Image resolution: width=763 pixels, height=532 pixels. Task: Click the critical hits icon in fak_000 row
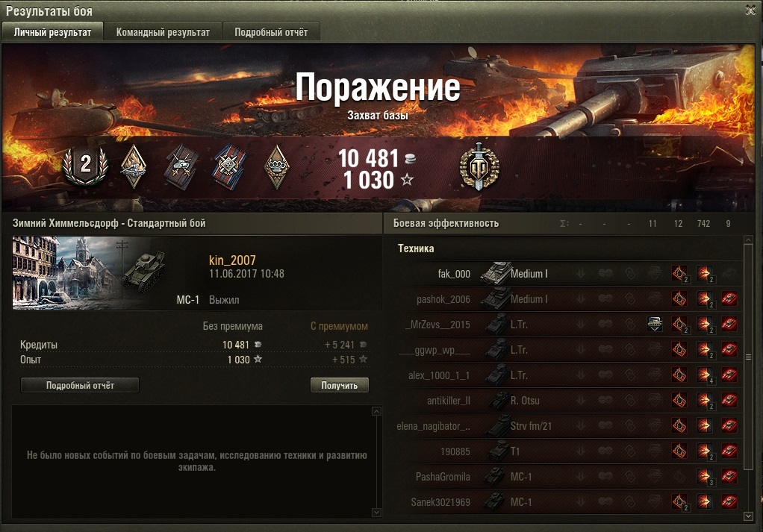pyautogui.click(x=679, y=273)
